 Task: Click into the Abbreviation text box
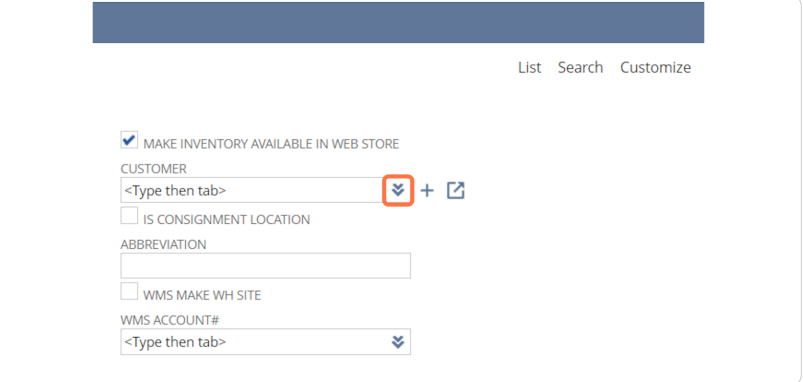pos(265,266)
